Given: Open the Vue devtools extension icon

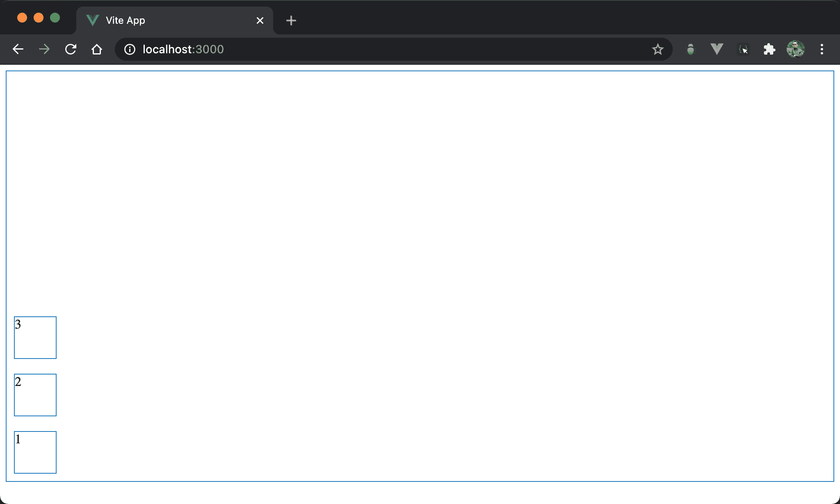Looking at the screenshot, I should click(717, 49).
